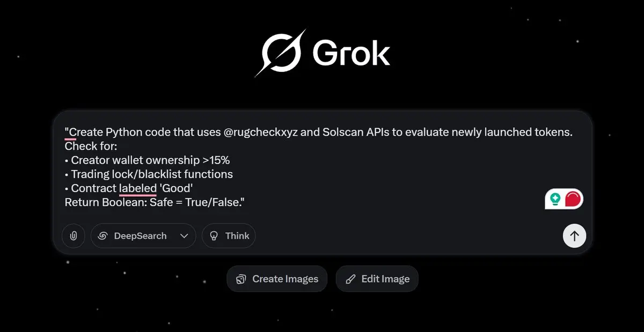The width and height of the screenshot is (644, 332).
Task: Click the stacked squares Create Images icon
Action: tap(241, 279)
